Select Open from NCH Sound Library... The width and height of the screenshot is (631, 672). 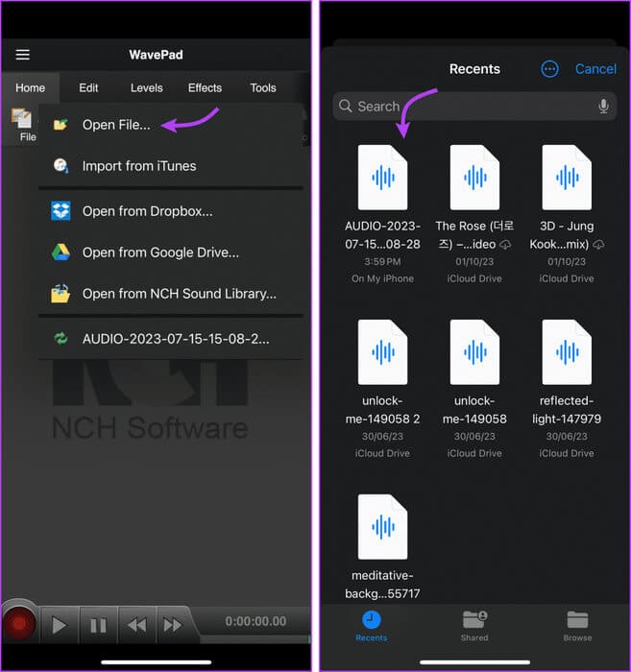(171, 294)
